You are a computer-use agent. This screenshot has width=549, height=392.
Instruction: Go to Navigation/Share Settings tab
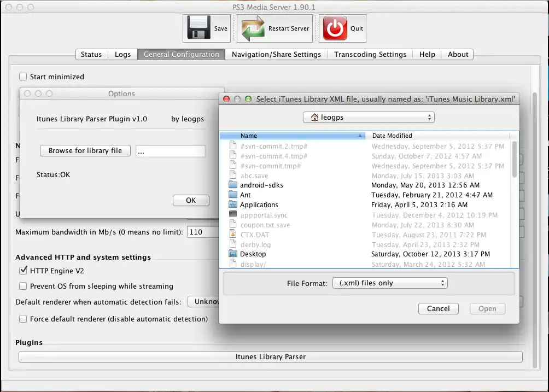point(276,54)
